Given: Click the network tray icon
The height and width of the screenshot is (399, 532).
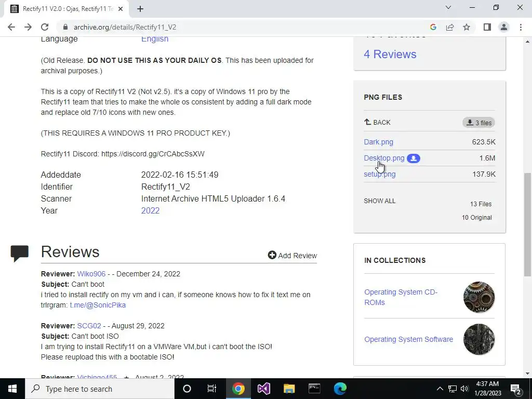Looking at the screenshot, I should [453, 389].
